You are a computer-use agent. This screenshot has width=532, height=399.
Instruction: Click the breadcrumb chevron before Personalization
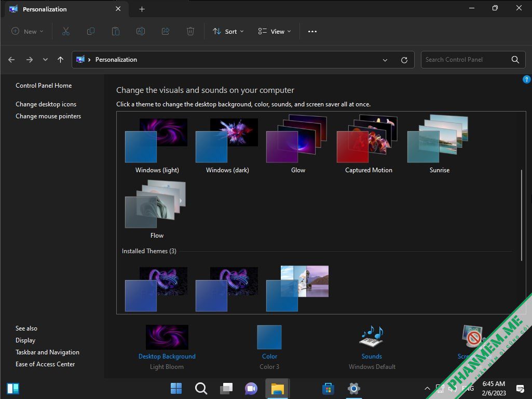pos(89,60)
